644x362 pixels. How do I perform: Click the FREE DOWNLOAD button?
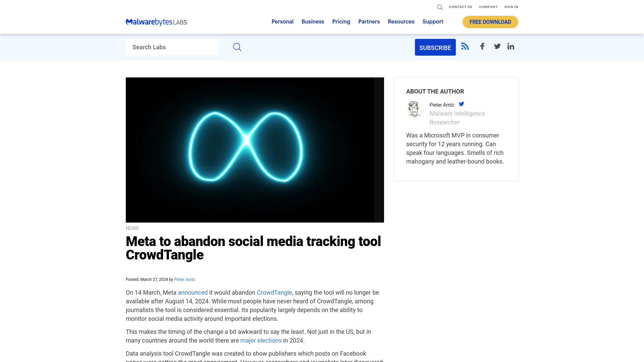pos(490,22)
